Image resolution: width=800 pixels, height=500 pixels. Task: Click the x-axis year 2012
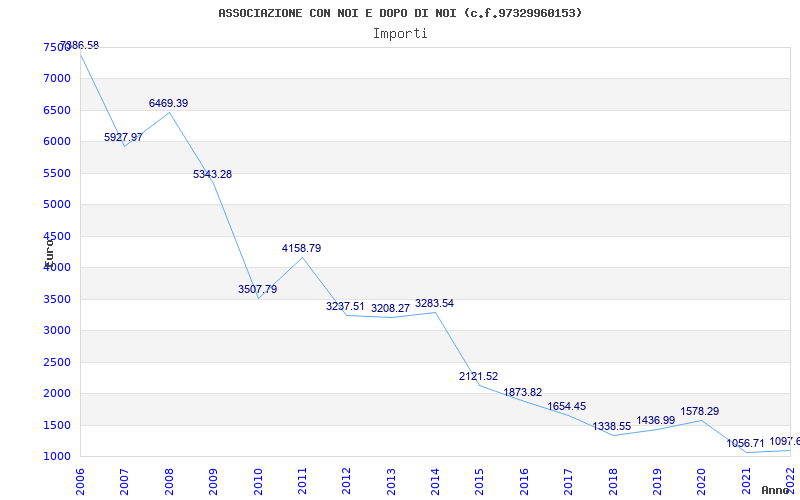tap(347, 482)
